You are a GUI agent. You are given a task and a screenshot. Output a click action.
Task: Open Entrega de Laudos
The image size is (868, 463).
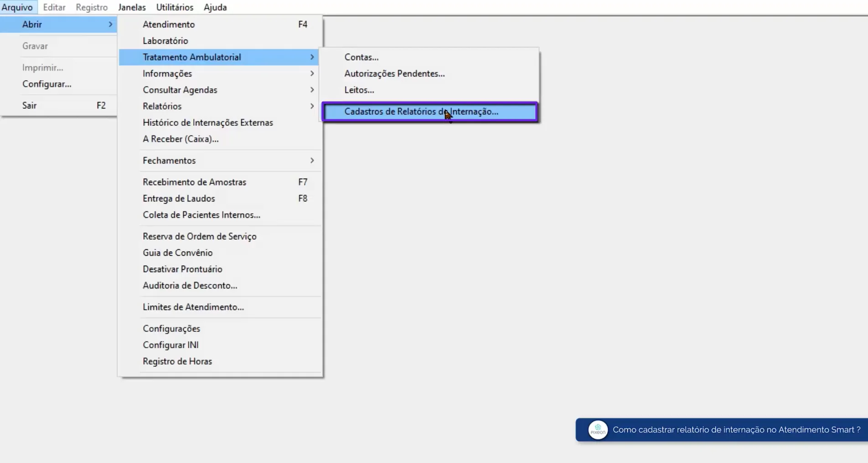tap(220, 198)
